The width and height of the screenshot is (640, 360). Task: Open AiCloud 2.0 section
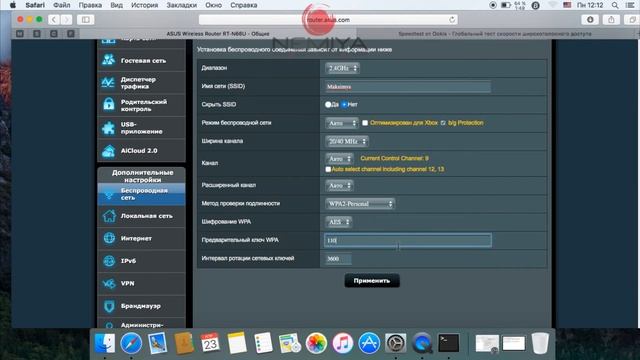tap(141, 151)
